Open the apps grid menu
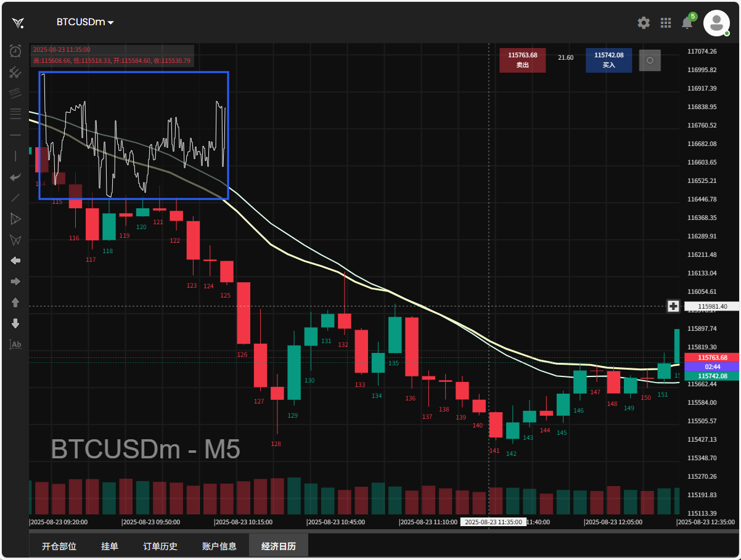Viewport: 741px width, 560px height. [666, 23]
